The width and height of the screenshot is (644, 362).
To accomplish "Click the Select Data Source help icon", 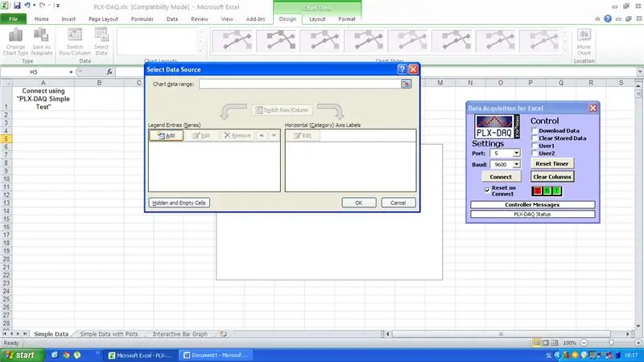I will 402,69.
